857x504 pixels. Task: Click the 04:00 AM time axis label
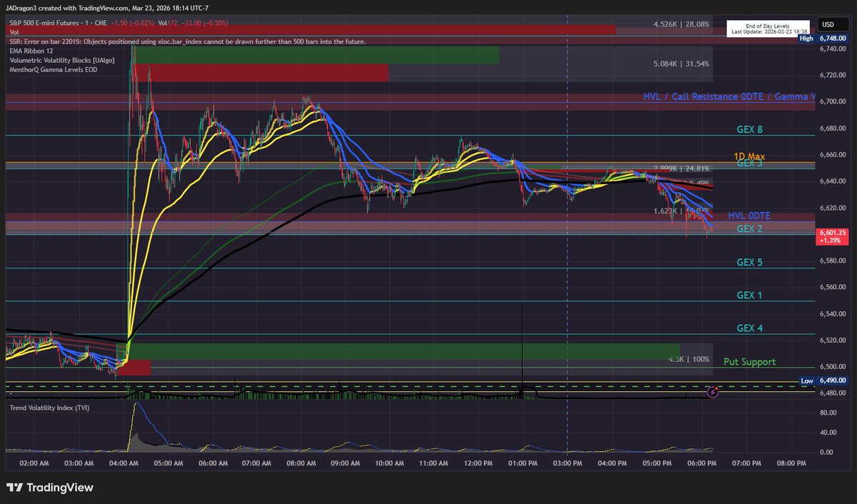tap(124, 463)
